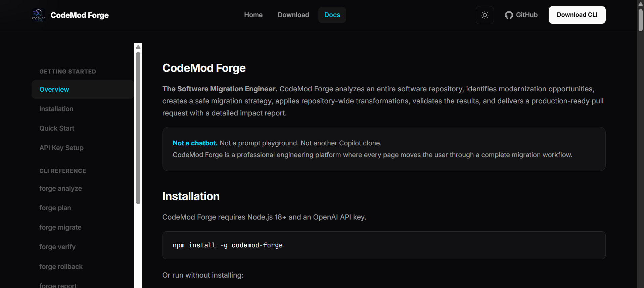This screenshot has width=644, height=288.
Task: Toggle the light/dark theme sun icon
Action: 485,15
